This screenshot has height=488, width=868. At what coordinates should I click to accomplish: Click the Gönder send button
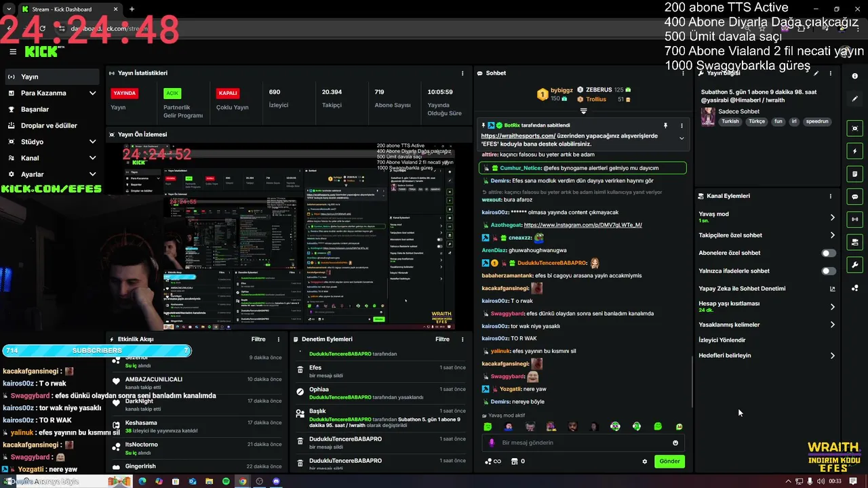pos(669,462)
